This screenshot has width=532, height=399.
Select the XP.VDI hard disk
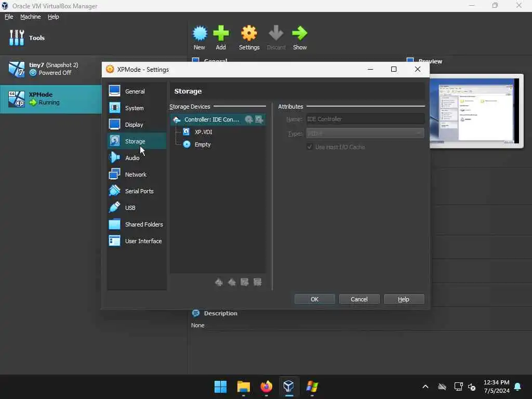pos(203,132)
